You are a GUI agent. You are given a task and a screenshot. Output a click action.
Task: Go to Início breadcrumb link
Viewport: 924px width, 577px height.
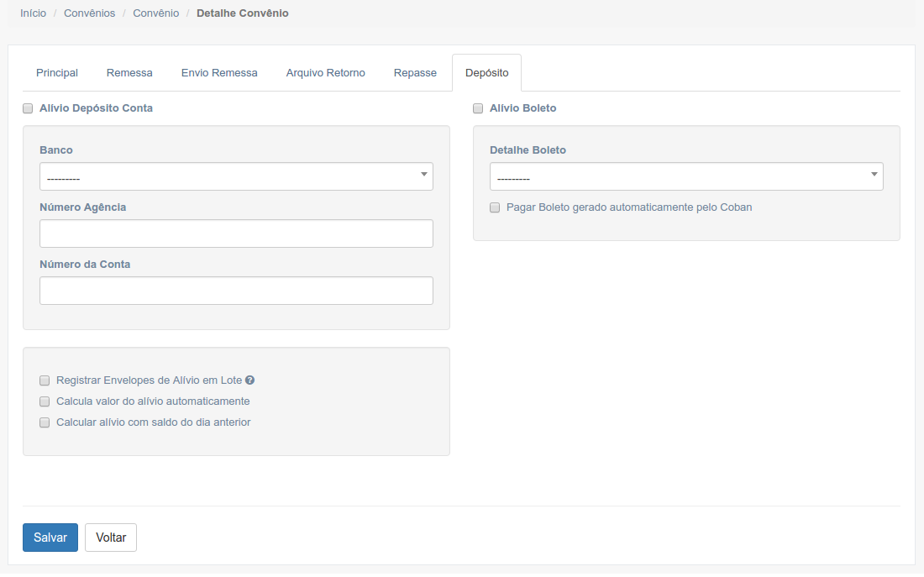(33, 13)
